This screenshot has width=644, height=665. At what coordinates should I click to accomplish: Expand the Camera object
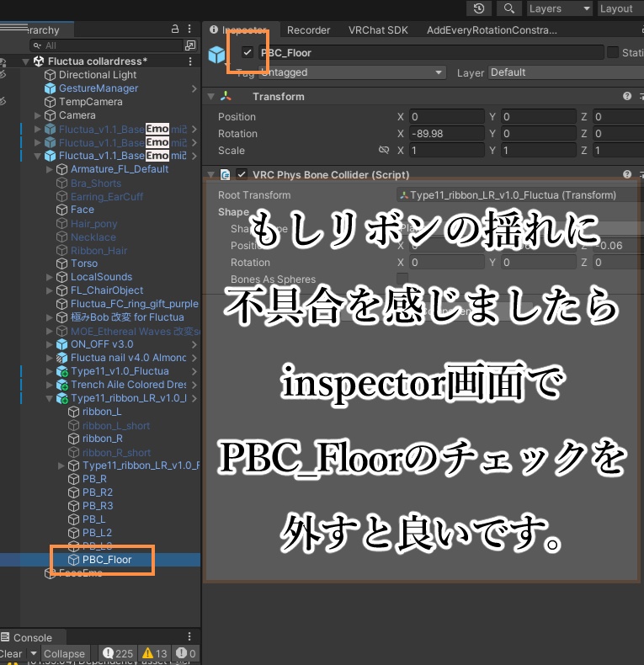[37, 115]
